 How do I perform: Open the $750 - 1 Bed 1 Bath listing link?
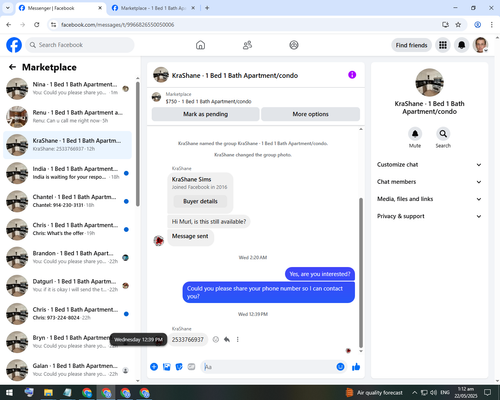[x=208, y=101]
